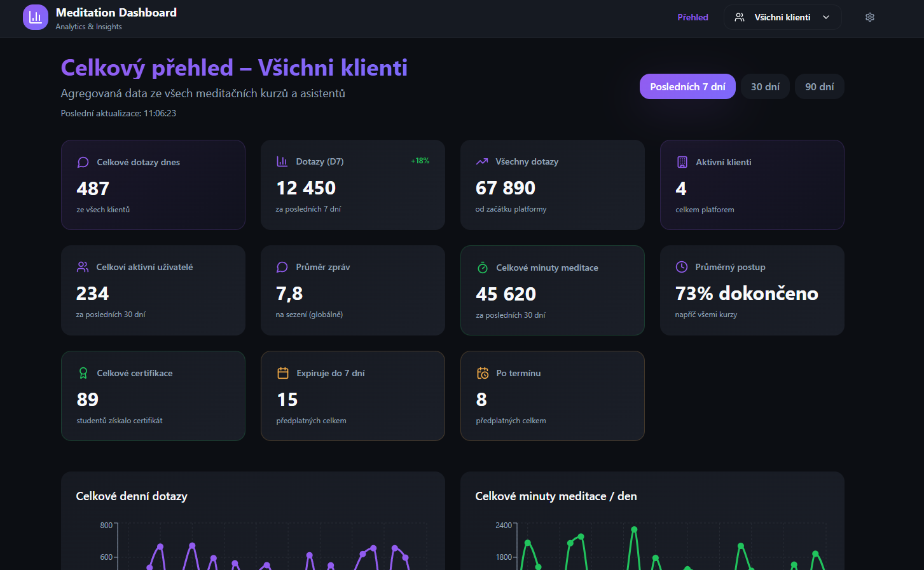Switch time range to 90 dní
This screenshot has height=570, width=924.
click(819, 86)
